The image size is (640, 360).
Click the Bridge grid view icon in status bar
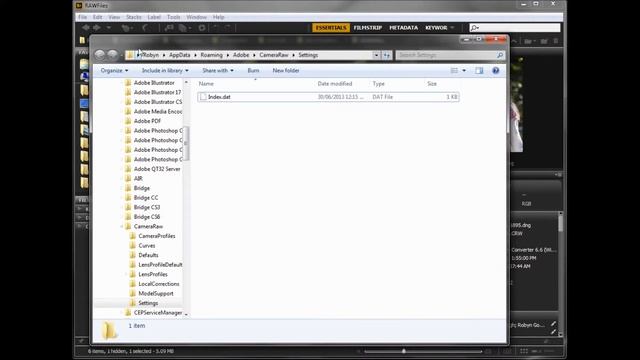point(524,351)
